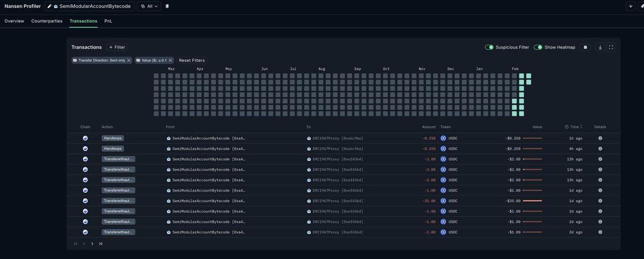Click From address in the 4h ago row
Viewport: 644px width, 259px height.
[209, 149]
